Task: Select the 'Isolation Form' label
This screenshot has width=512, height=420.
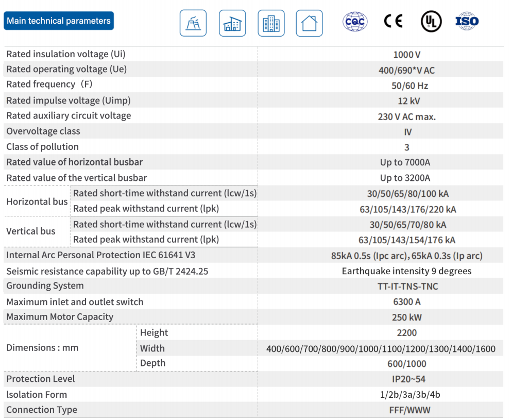Action: [37, 395]
